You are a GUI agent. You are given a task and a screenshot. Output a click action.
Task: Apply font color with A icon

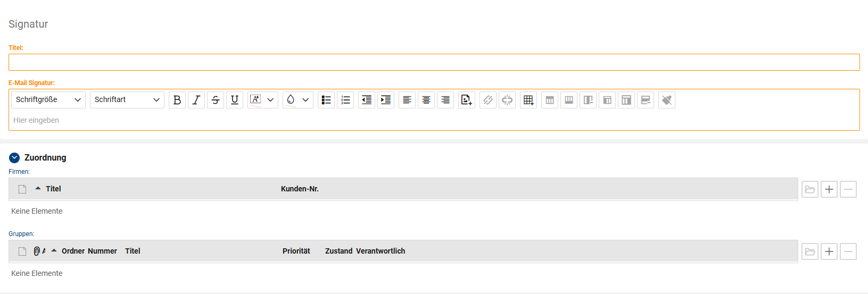pos(255,99)
